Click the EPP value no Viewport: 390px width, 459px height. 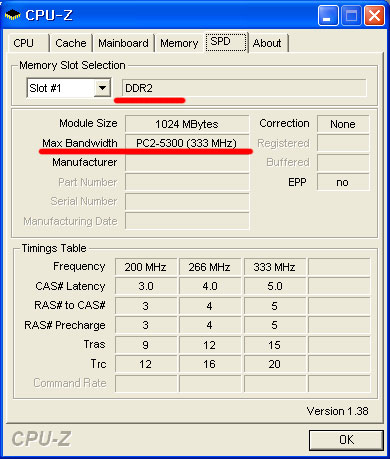343,182
